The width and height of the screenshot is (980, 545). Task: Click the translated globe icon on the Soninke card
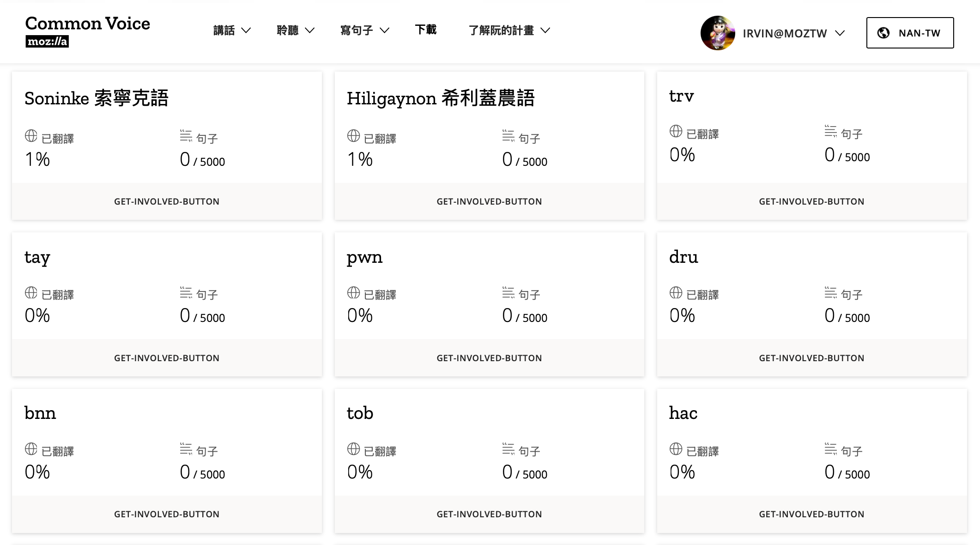coord(31,136)
